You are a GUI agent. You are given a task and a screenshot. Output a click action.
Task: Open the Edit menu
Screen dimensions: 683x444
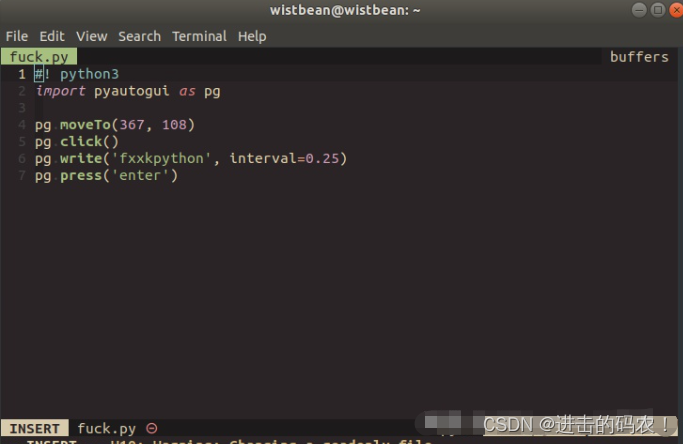52,36
